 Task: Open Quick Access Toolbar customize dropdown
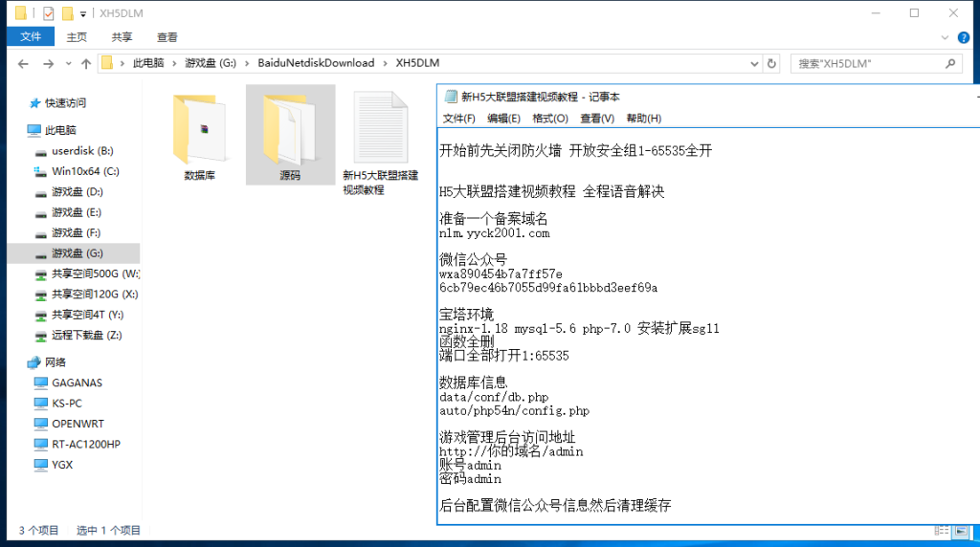pos(83,13)
